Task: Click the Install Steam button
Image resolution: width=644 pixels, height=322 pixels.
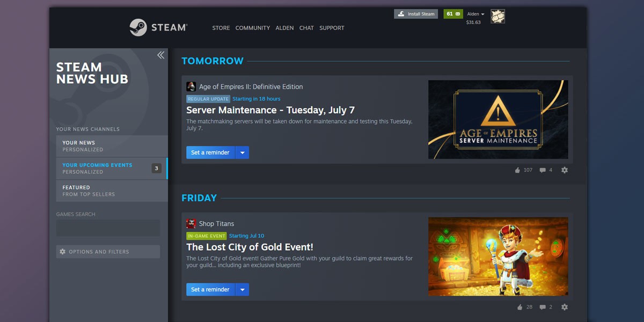Action: (x=416, y=14)
